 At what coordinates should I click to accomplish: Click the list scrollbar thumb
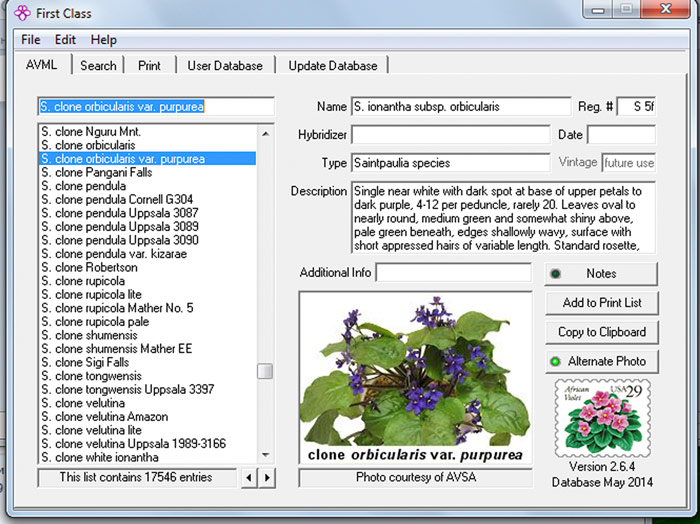point(265,371)
